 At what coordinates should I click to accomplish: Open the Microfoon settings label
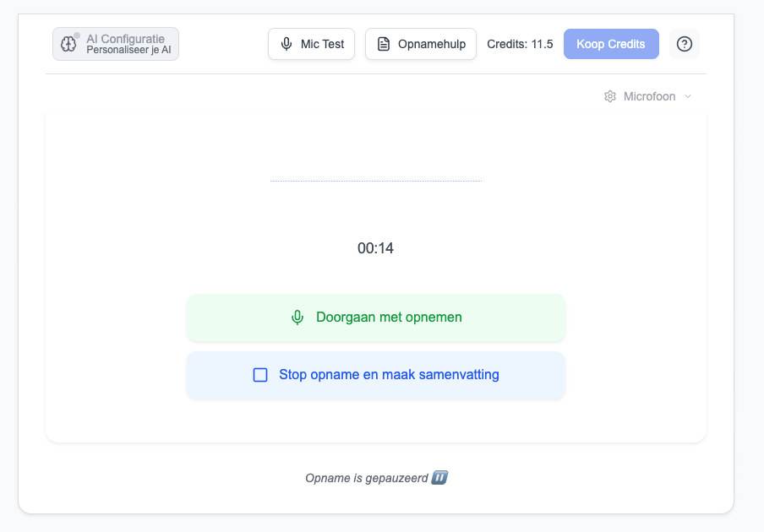pos(649,96)
